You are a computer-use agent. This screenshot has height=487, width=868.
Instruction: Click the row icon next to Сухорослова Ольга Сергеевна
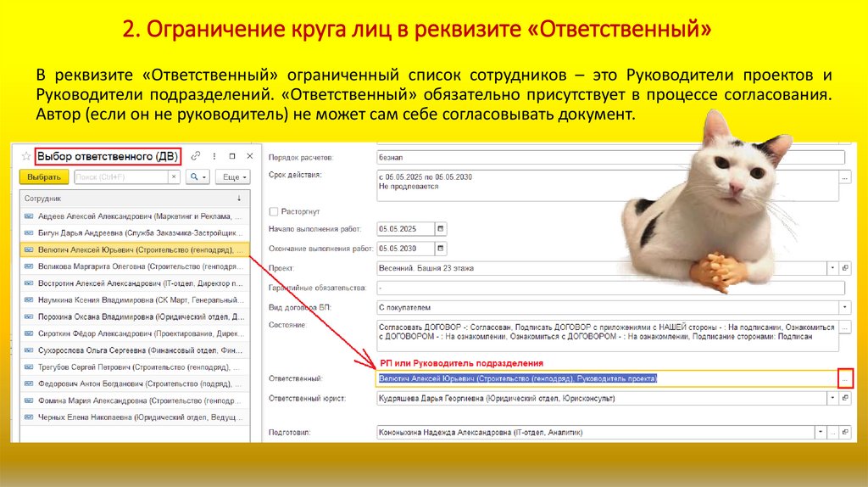29,350
